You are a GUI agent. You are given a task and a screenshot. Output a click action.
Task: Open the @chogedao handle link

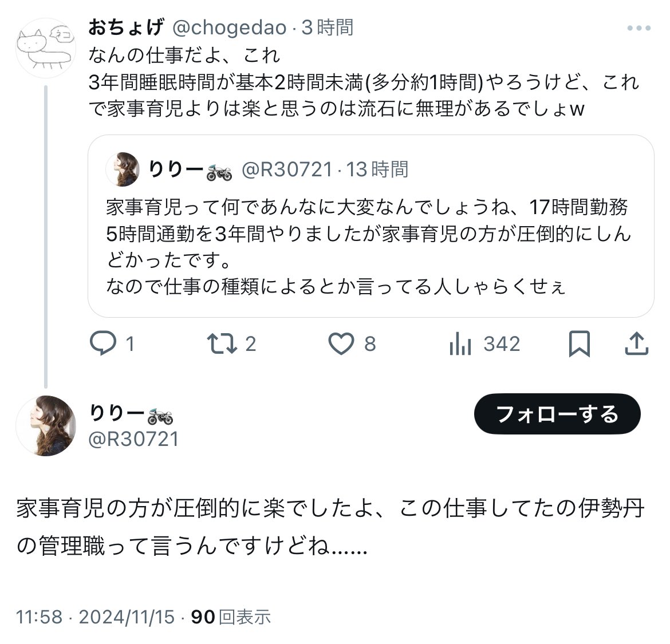point(229,27)
